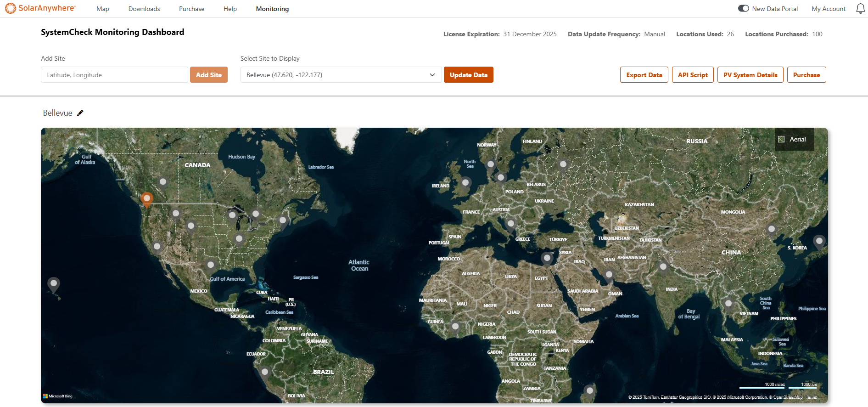Go to the Downloads menu item

point(144,9)
